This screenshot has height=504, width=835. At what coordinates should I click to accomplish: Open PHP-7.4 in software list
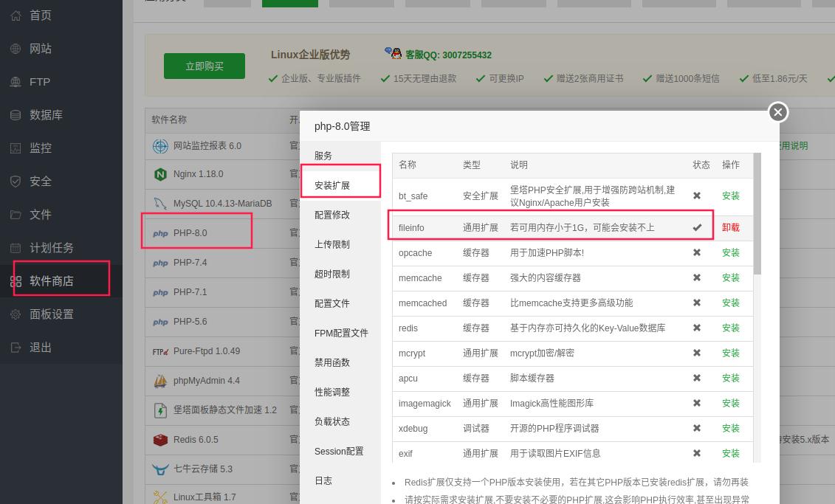coord(190,263)
